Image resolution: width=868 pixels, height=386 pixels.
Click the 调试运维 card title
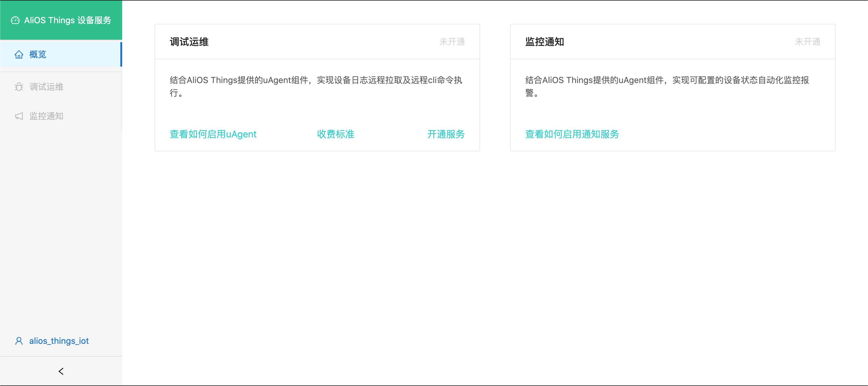pos(189,42)
